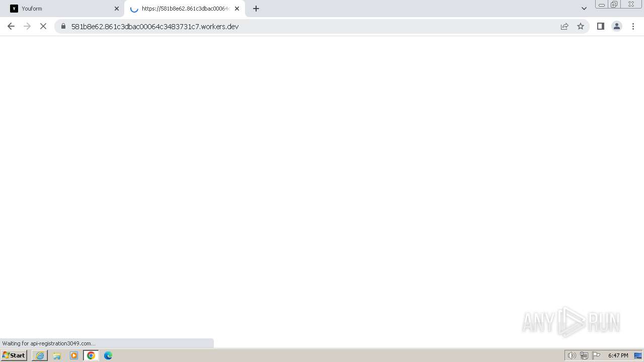Open File Explorer from the taskbar
Screen dimensions: 644x362
57,355
